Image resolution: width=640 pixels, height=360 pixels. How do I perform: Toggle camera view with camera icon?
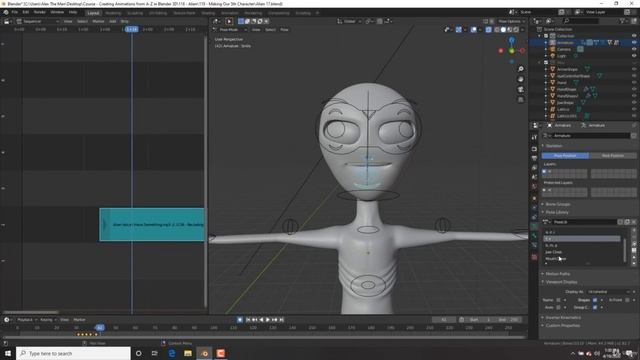click(x=520, y=89)
